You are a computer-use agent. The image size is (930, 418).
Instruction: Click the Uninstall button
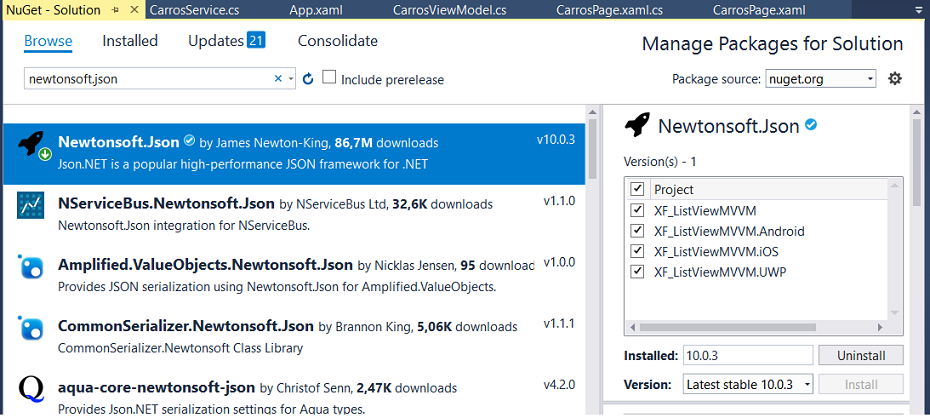coord(861,356)
